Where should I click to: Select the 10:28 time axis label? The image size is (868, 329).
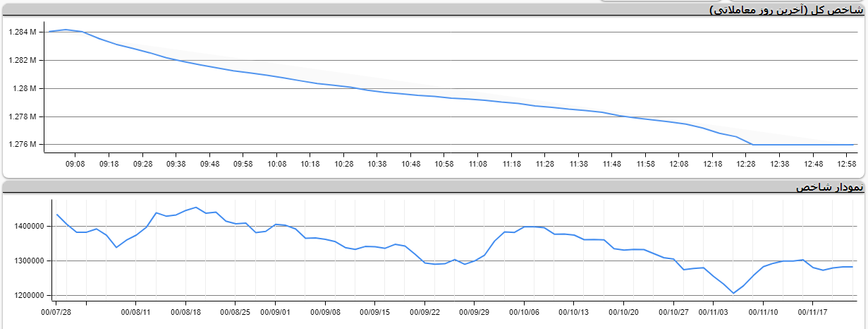tap(343, 164)
